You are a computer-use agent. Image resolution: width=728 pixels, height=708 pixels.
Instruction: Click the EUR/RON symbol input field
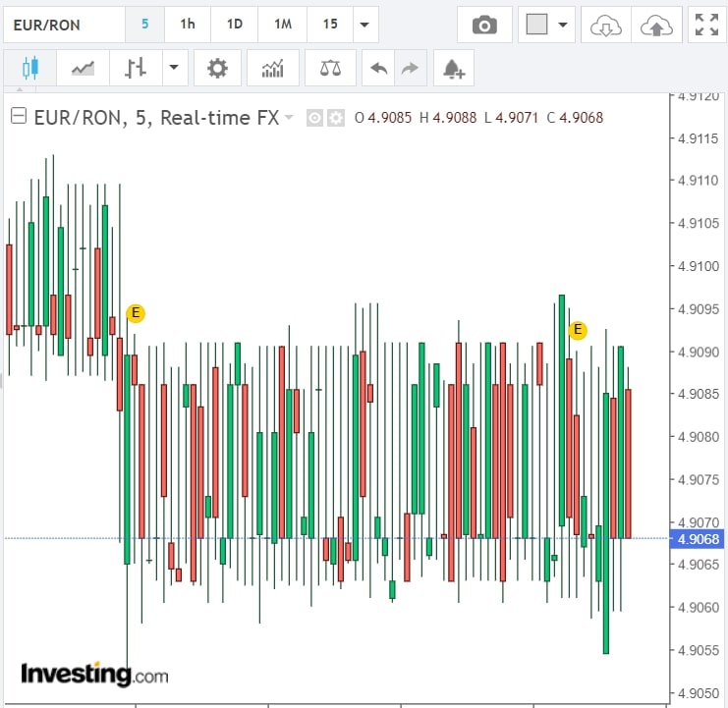click(63, 25)
